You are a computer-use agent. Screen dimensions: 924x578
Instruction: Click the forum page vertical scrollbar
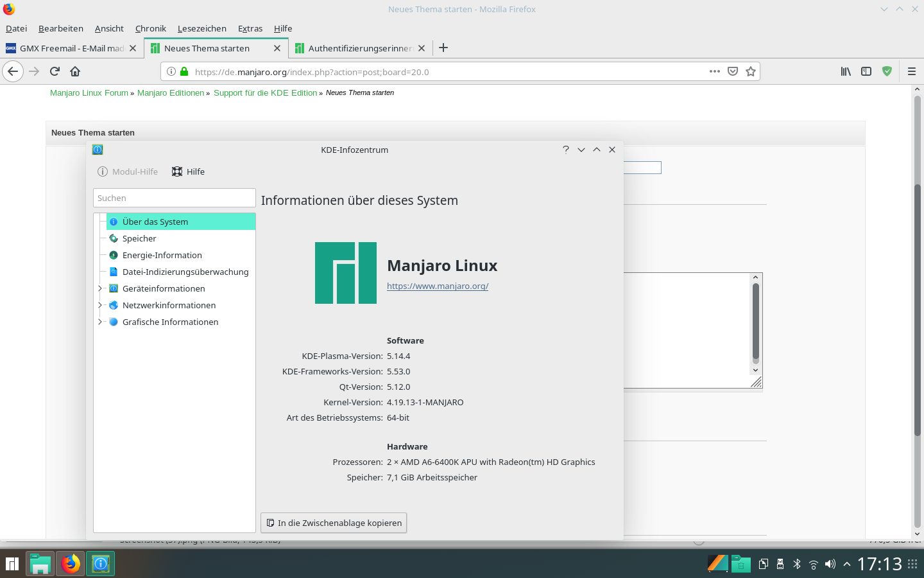[x=918, y=311]
